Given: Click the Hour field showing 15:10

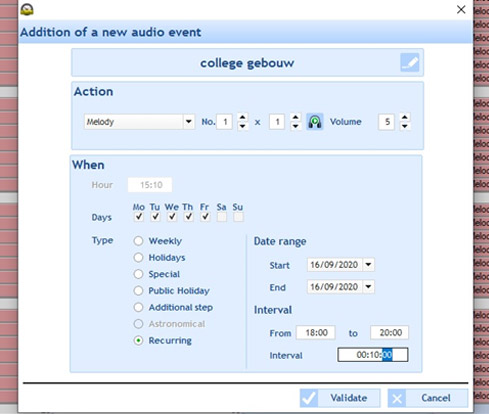Looking at the screenshot, I should coord(150,185).
